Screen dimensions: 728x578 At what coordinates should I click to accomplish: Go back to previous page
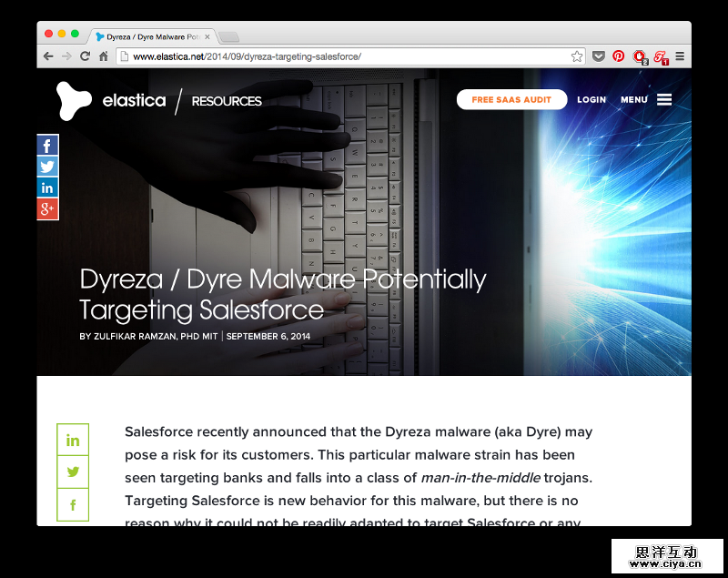pyautogui.click(x=48, y=56)
